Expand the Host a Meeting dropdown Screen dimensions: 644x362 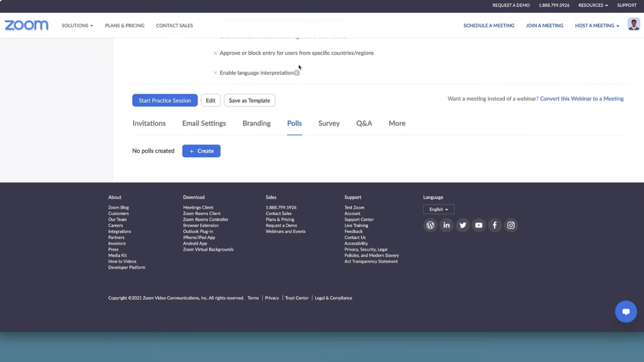(597, 26)
